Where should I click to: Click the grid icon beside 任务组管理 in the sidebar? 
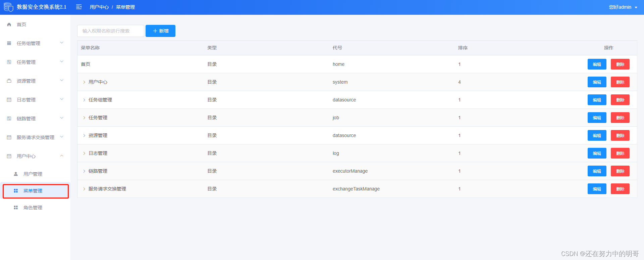click(9, 43)
